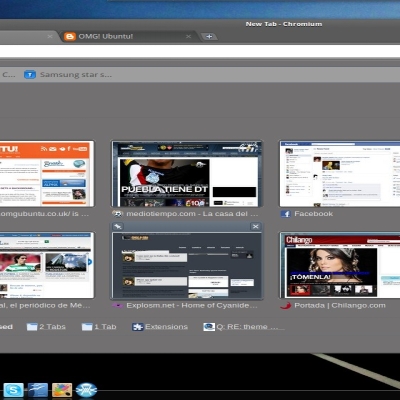Click the Facebook link label
400x400 pixels.
pos(313,214)
